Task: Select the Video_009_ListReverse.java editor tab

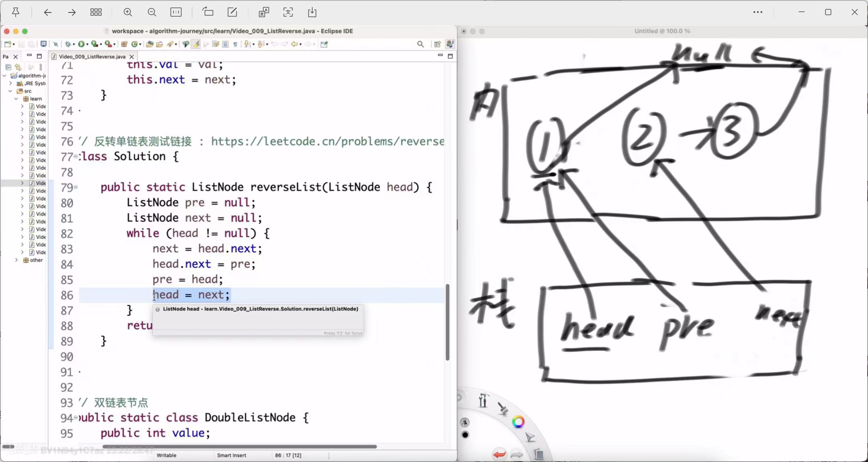Action: (x=92, y=57)
